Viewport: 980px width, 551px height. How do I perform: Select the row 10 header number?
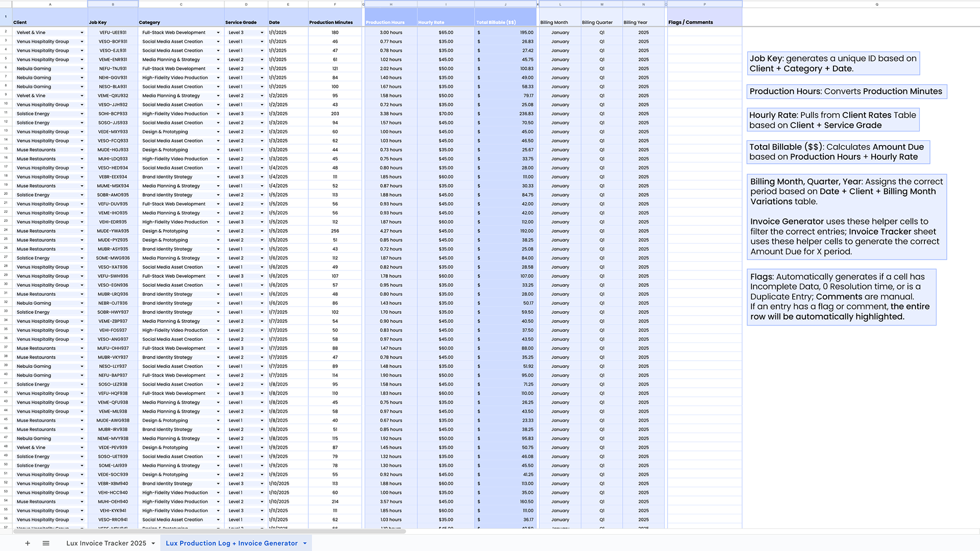point(6,105)
